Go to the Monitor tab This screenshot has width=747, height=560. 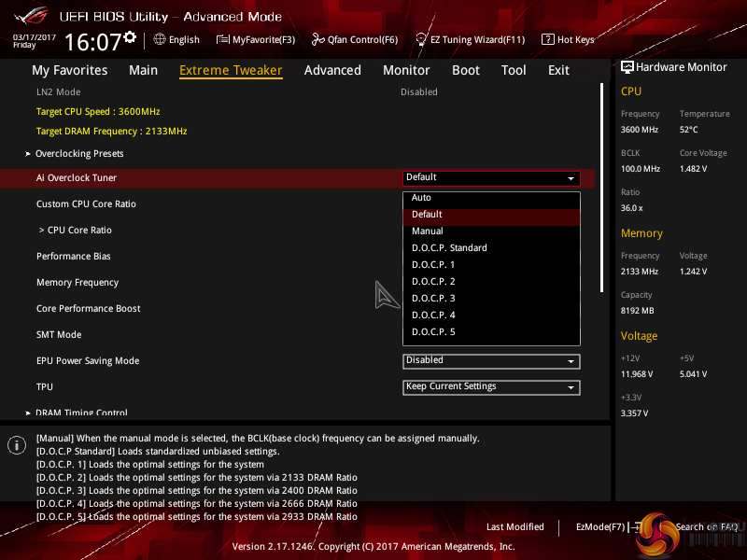tap(406, 70)
